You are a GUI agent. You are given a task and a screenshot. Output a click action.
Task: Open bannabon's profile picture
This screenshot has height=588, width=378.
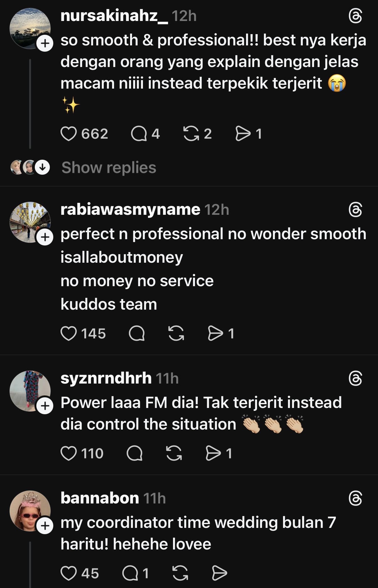coord(30,510)
